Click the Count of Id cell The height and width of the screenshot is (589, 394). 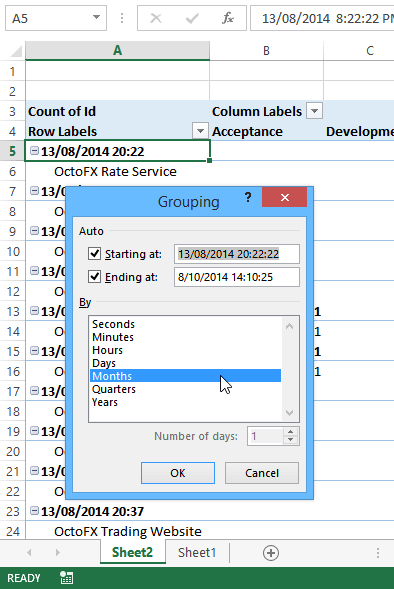tap(118, 111)
